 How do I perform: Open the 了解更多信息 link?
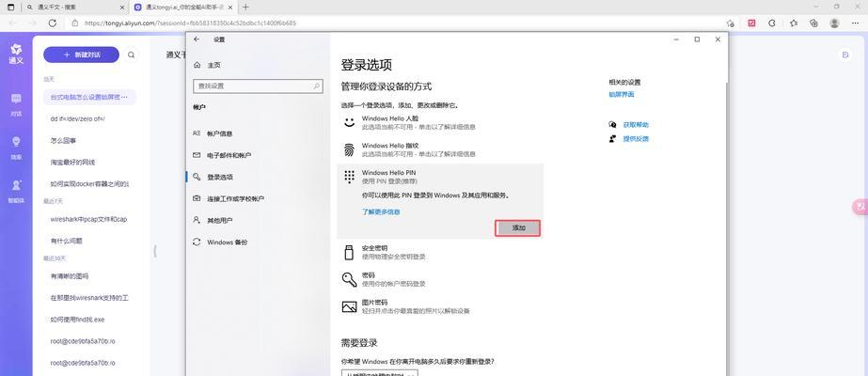pyautogui.click(x=381, y=211)
